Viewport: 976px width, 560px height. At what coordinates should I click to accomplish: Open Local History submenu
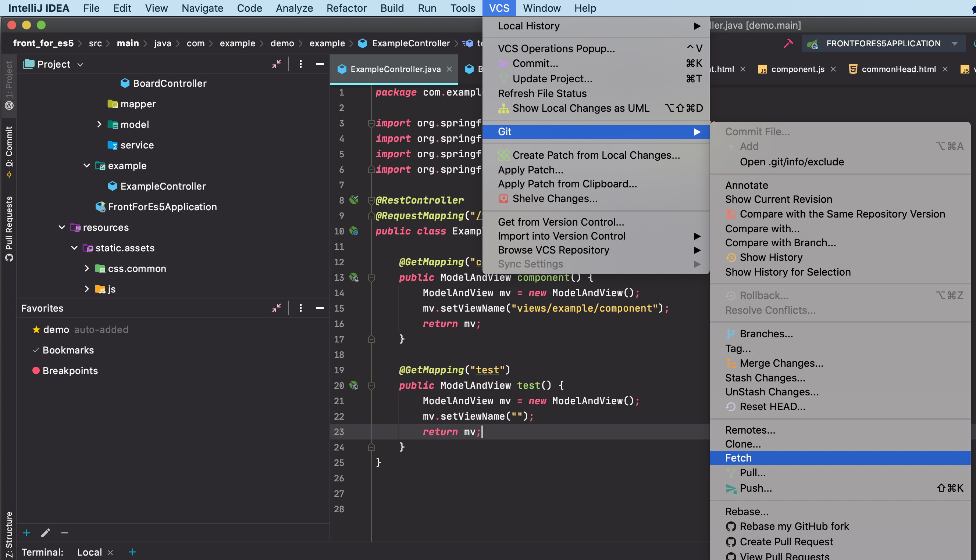[x=596, y=26]
